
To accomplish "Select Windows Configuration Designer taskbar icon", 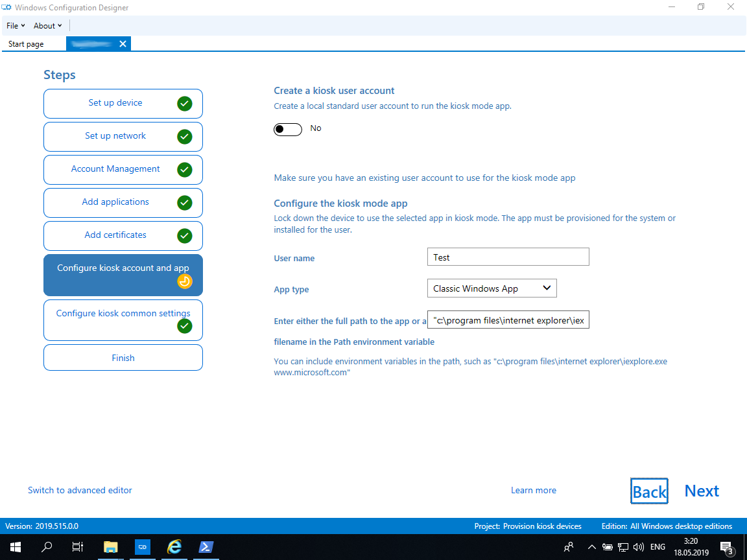I will [x=143, y=546].
